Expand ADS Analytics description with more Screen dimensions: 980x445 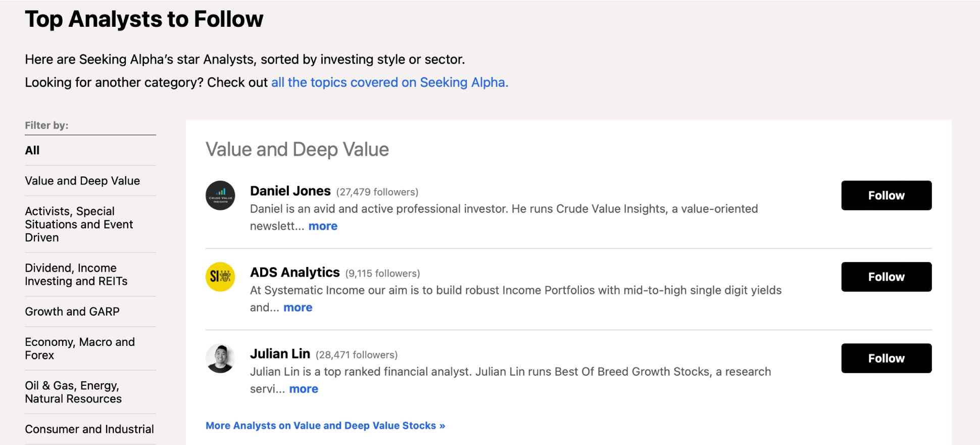298,307
